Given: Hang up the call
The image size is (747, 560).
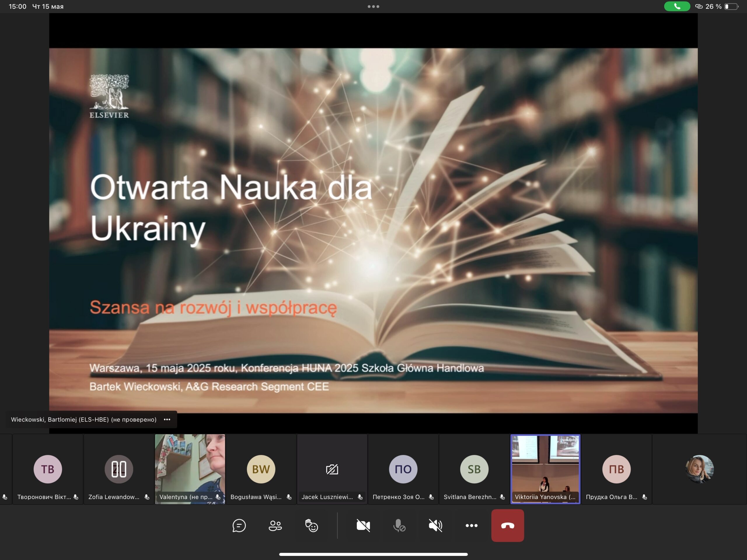Looking at the screenshot, I should click(x=507, y=525).
